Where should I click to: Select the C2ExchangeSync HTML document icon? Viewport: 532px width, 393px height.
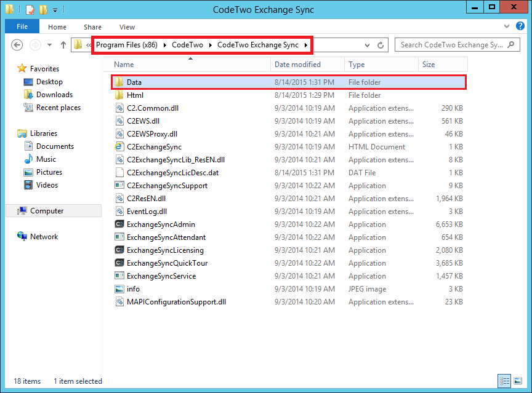[x=119, y=147]
